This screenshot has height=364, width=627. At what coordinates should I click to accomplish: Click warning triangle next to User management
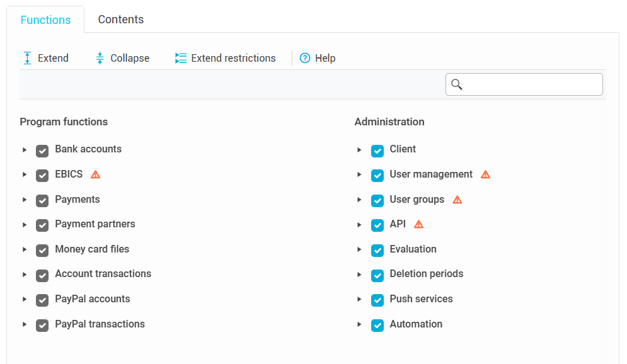click(x=485, y=174)
